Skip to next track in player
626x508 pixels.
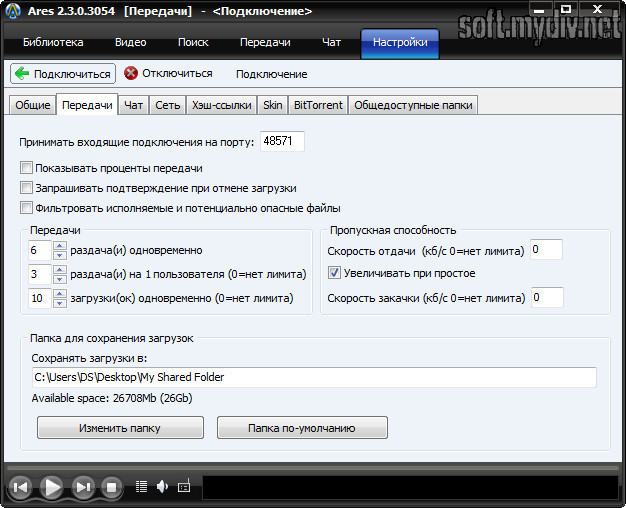click(x=83, y=487)
